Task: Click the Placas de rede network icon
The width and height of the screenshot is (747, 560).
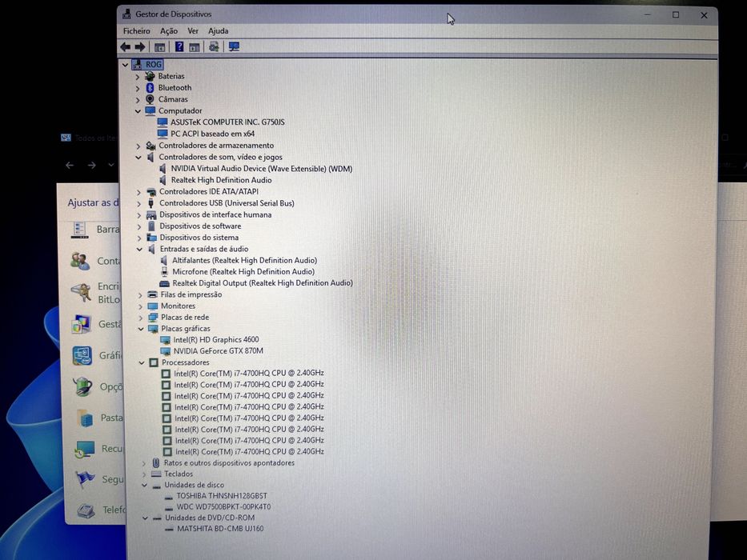Action: click(153, 317)
